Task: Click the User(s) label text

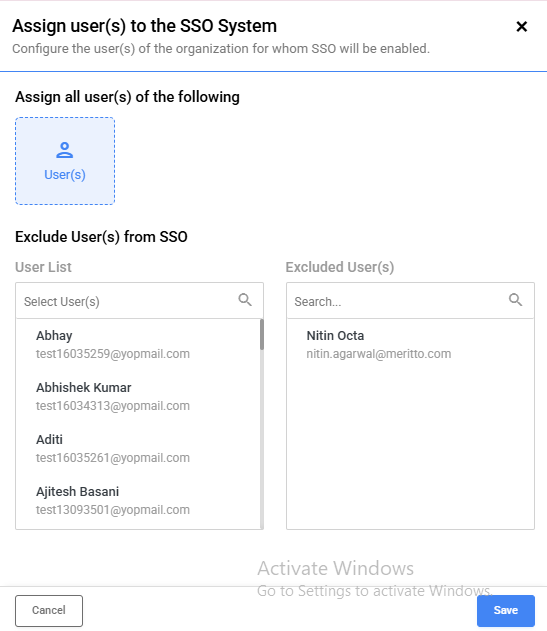Action: [x=65, y=175]
